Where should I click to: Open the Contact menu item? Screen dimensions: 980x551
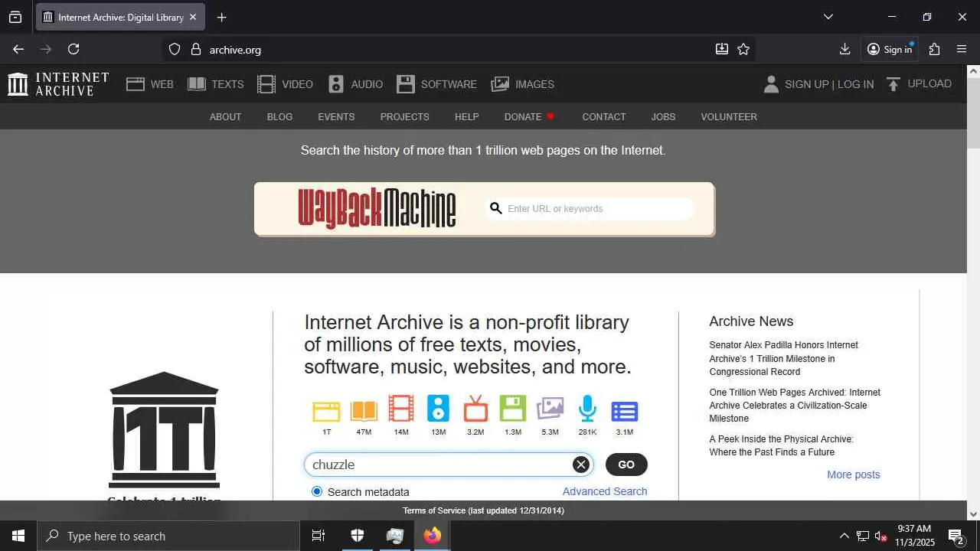[x=603, y=117]
